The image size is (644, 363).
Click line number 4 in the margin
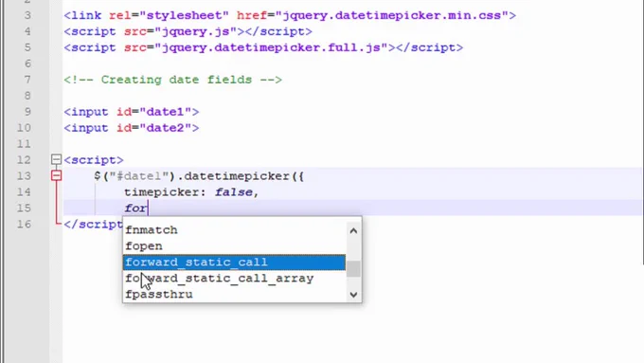tap(27, 31)
